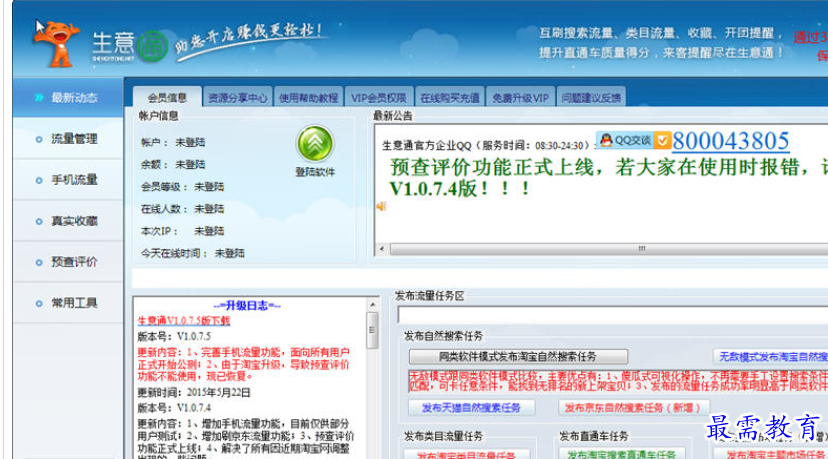This screenshot has height=459, width=828.
Task: Click 在线人数： 未登陆 text
Action: point(182,209)
